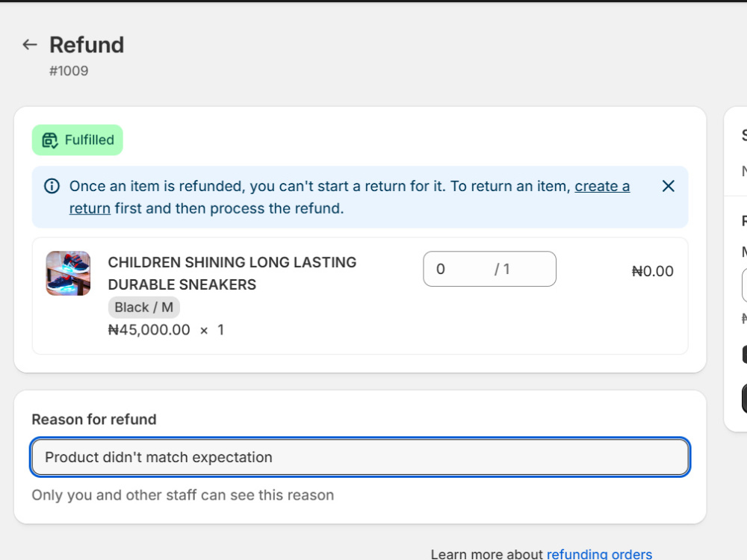Screen dimensions: 747x560
Task: Open the children sneakers product thumbnail
Action: (68, 273)
